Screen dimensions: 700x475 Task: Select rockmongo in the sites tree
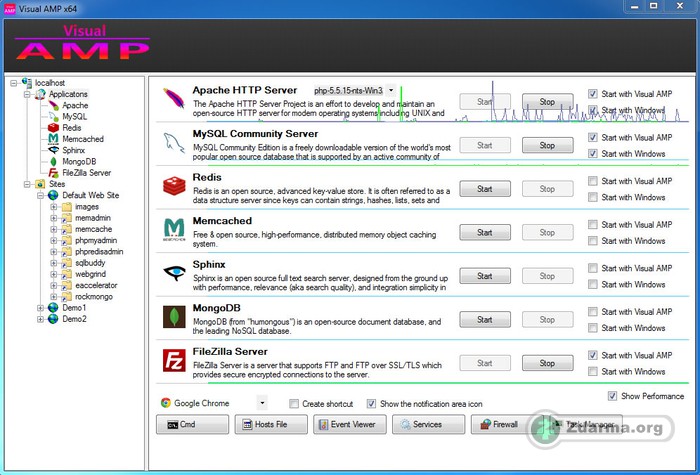(94, 296)
